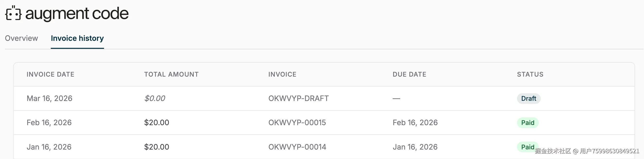This screenshot has height=159, width=644.
Task: Click the Status column header
Action: pos(530,74)
